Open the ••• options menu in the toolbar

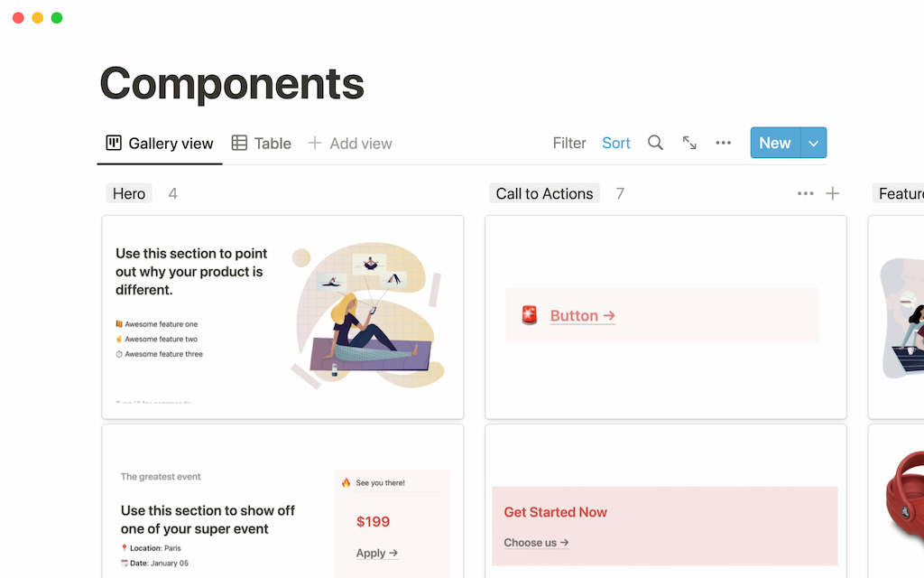pos(723,143)
